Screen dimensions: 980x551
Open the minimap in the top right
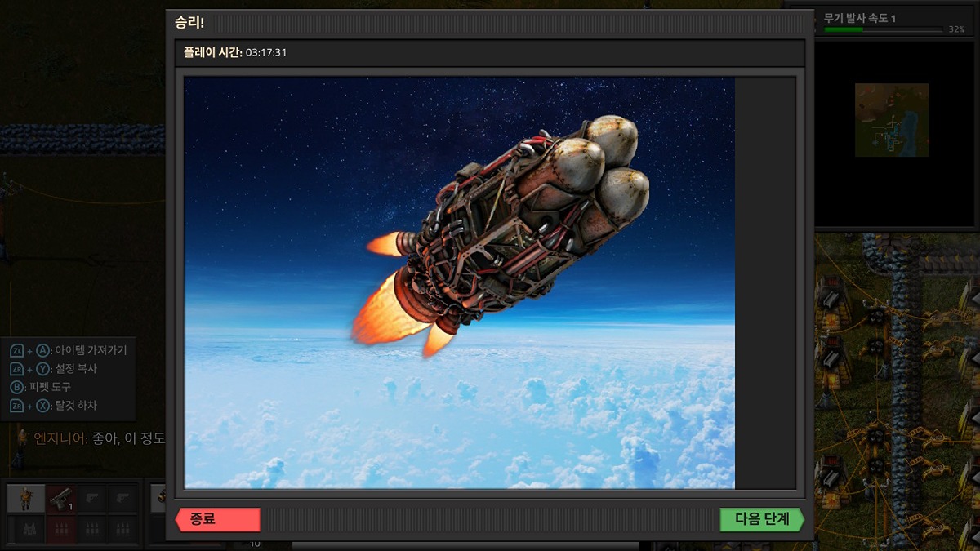click(892, 120)
